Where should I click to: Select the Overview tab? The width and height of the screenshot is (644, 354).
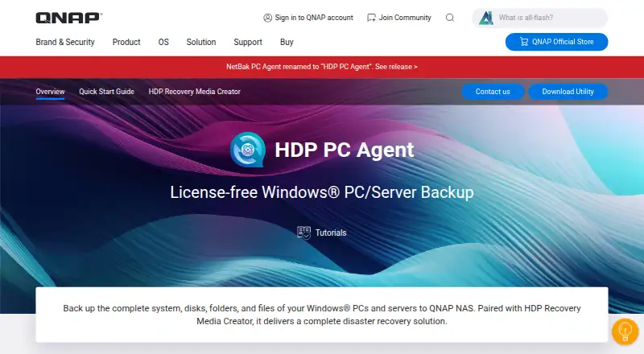click(50, 92)
